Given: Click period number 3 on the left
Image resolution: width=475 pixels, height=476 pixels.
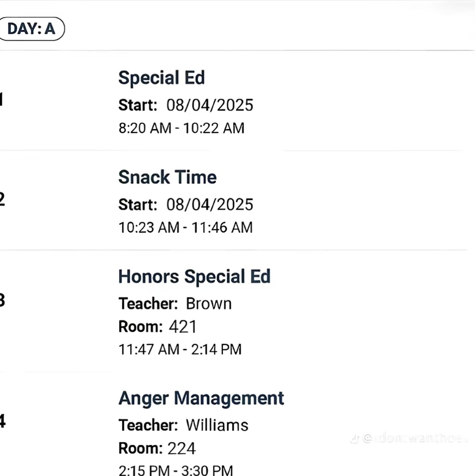Looking at the screenshot, I should (x=2, y=300).
